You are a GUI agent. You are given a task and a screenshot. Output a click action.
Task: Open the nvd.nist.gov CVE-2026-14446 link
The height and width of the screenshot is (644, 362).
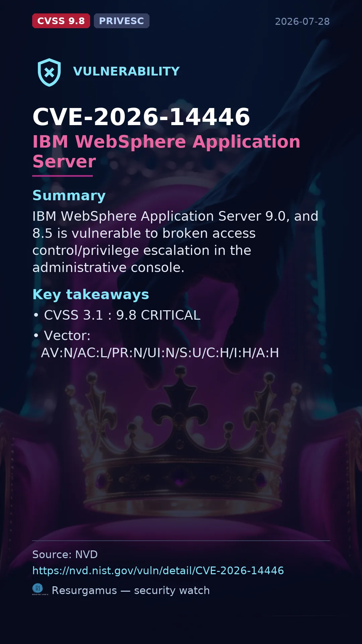pos(158,571)
